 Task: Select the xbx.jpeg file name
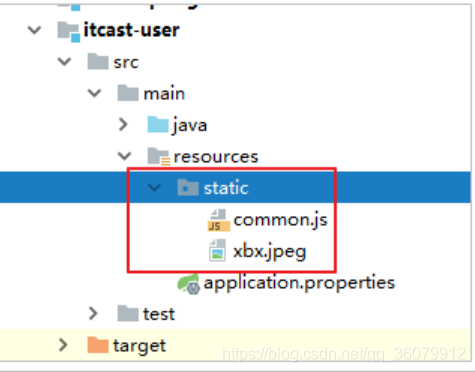[x=269, y=252]
